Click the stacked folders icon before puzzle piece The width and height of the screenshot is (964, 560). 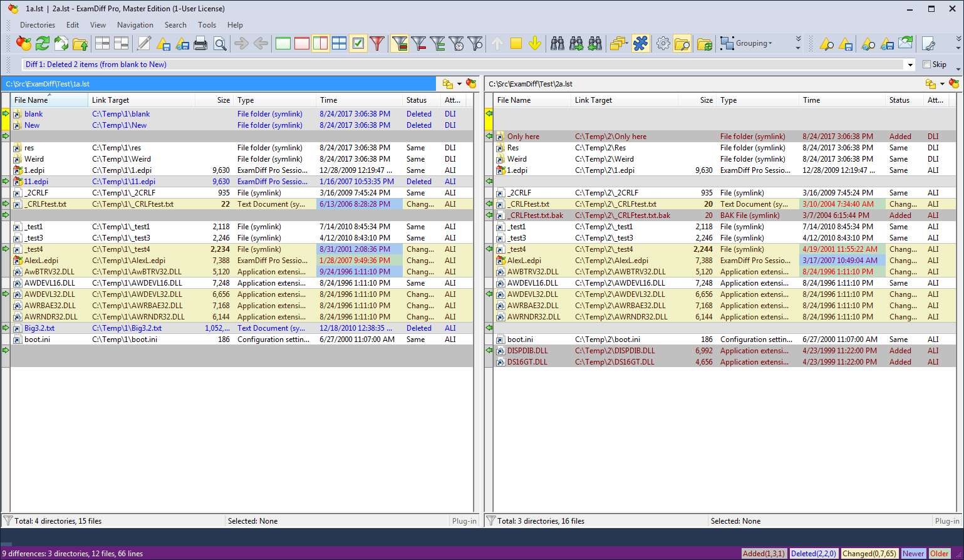(x=618, y=43)
